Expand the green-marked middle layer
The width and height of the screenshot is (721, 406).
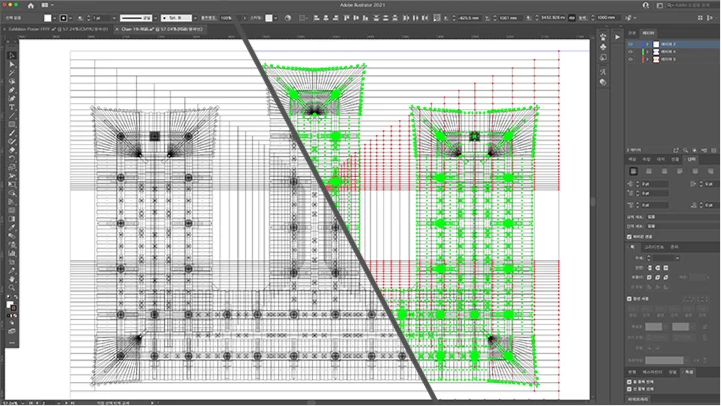(647, 51)
